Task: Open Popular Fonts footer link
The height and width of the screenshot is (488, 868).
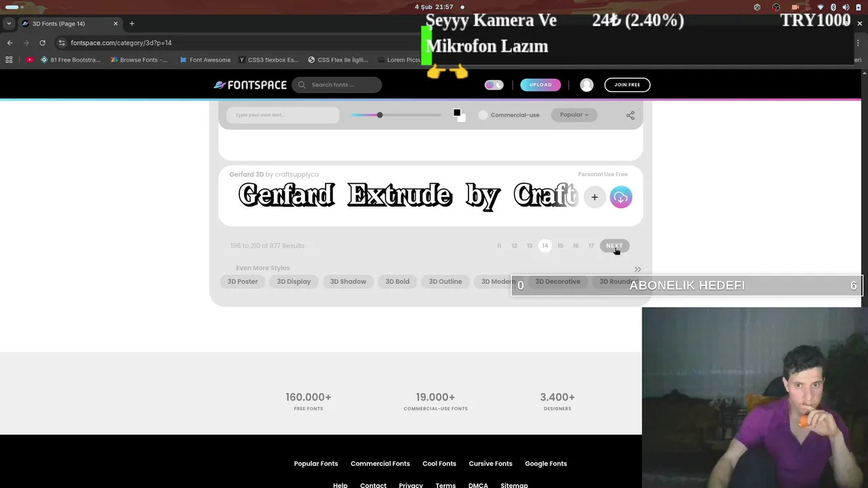Action: click(x=316, y=464)
